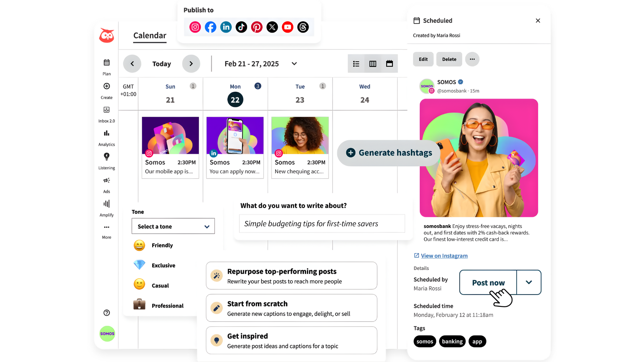
Task: Open the Calendar tab
Action: (x=150, y=36)
